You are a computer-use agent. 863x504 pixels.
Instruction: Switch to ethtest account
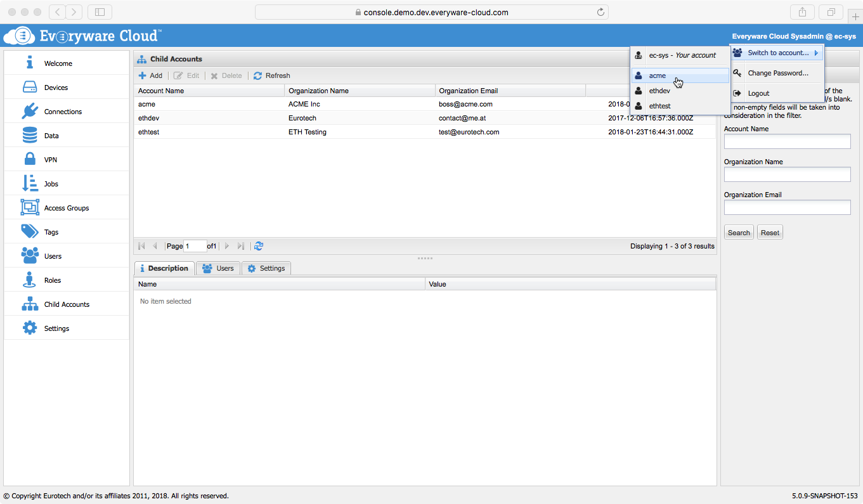click(680, 106)
